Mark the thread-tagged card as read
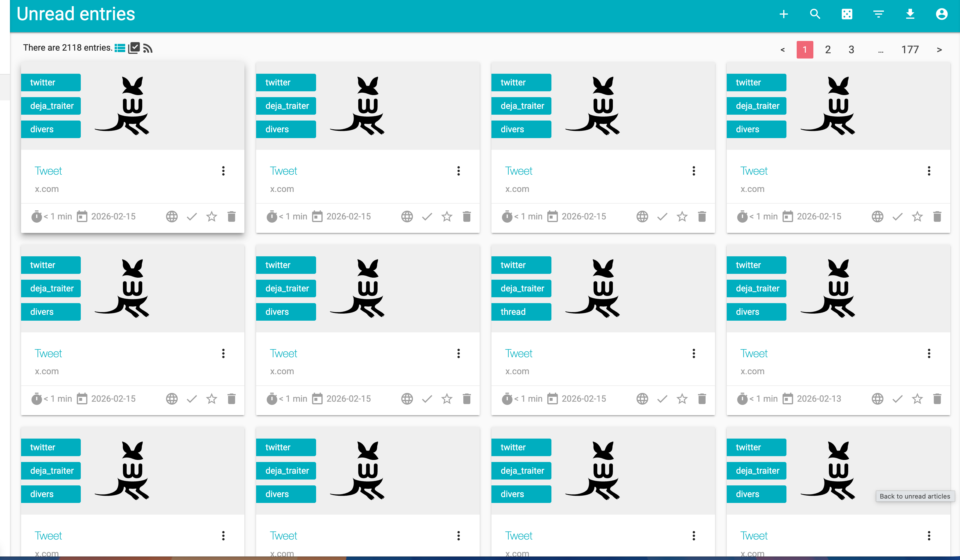 (662, 399)
